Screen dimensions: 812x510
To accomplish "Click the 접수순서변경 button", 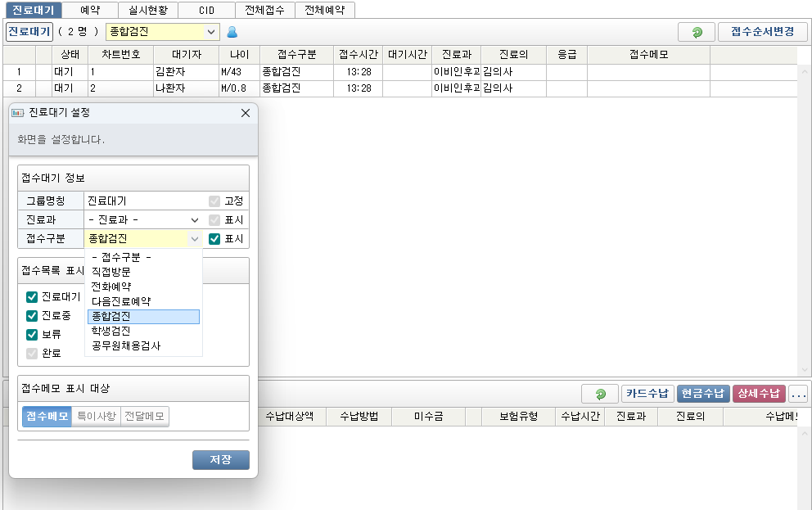I will (762, 32).
